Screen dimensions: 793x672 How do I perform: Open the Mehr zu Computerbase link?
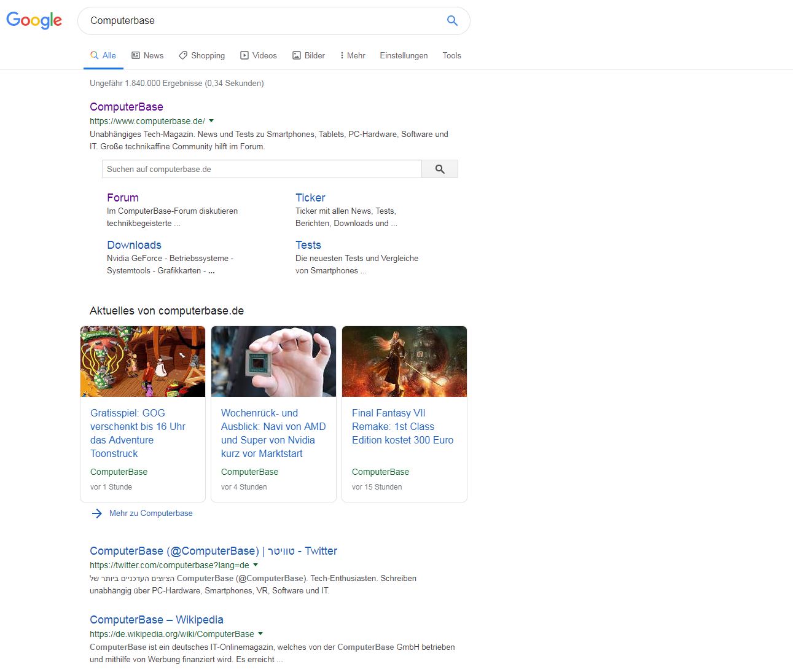point(151,514)
